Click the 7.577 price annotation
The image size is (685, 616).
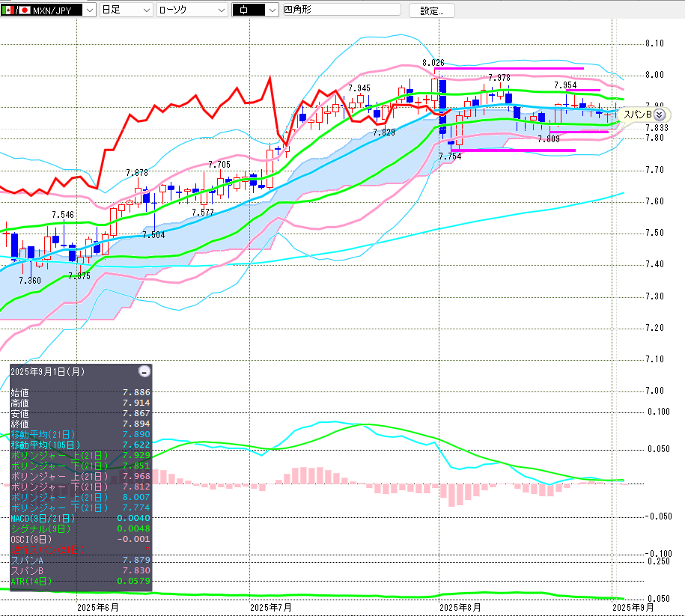[203, 213]
